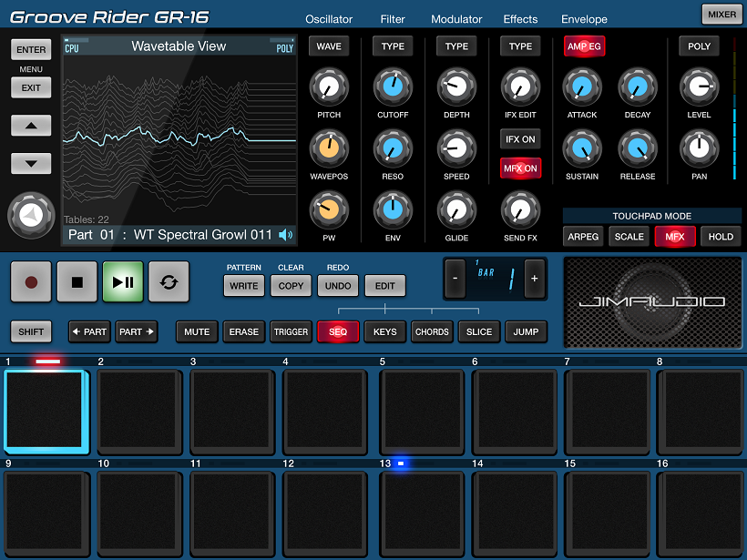Go to next part with right PART arrow
Image resolution: width=747 pixels, height=560 pixels.
(137, 332)
